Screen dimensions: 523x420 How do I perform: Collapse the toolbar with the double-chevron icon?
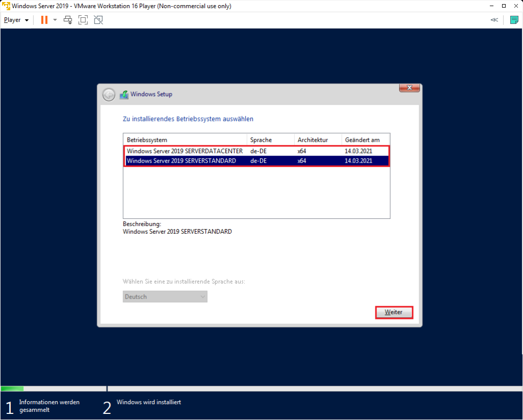point(494,19)
